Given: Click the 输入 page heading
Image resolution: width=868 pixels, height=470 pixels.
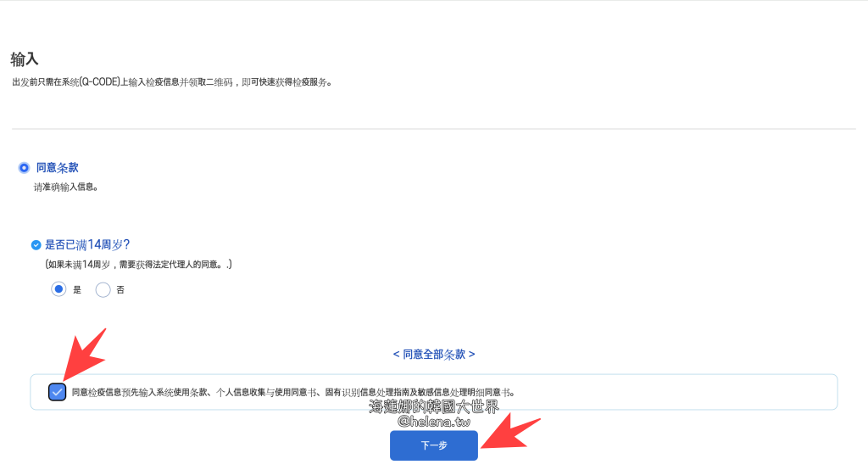Looking at the screenshot, I should 25,59.
